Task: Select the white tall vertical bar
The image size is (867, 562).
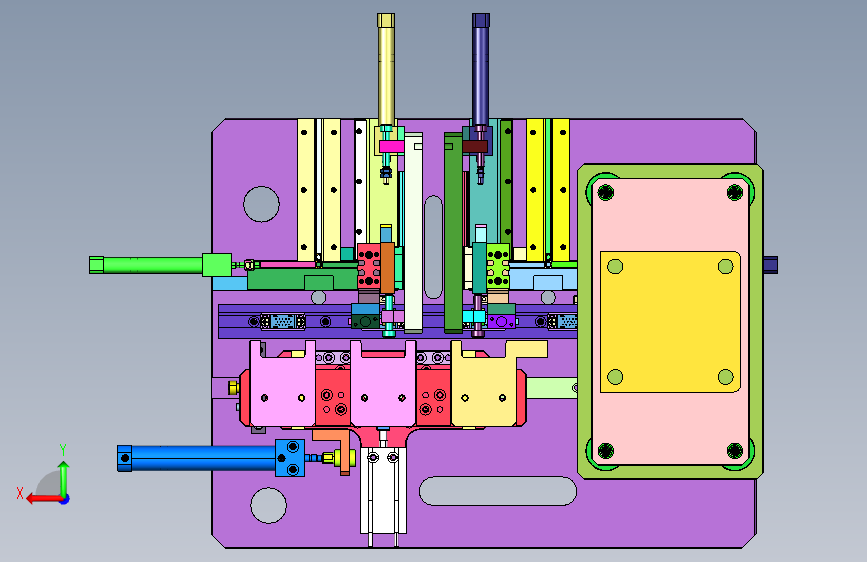Action: tap(413, 232)
